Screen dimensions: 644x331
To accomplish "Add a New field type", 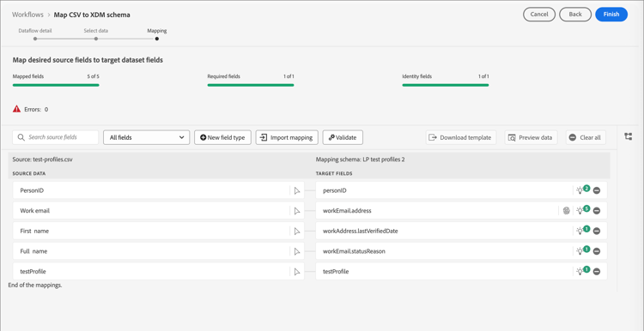I will [x=222, y=138].
